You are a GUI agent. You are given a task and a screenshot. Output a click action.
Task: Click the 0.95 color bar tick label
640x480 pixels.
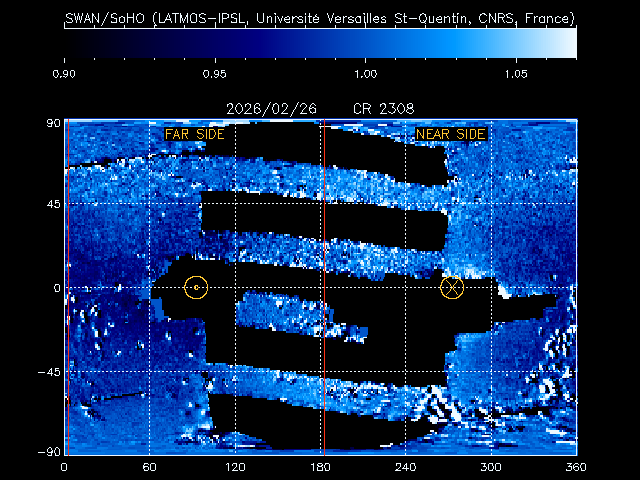(x=212, y=74)
